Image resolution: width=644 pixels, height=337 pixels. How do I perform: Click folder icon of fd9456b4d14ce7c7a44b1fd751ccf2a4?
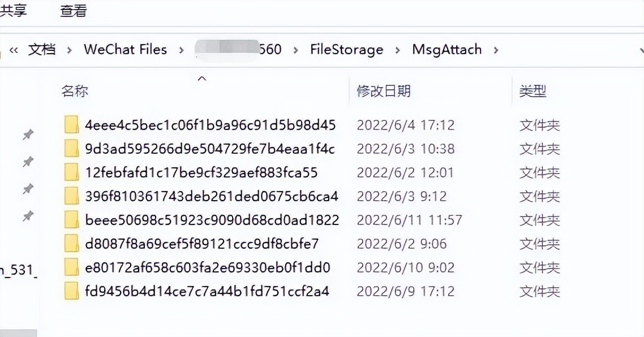click(71, 291)
